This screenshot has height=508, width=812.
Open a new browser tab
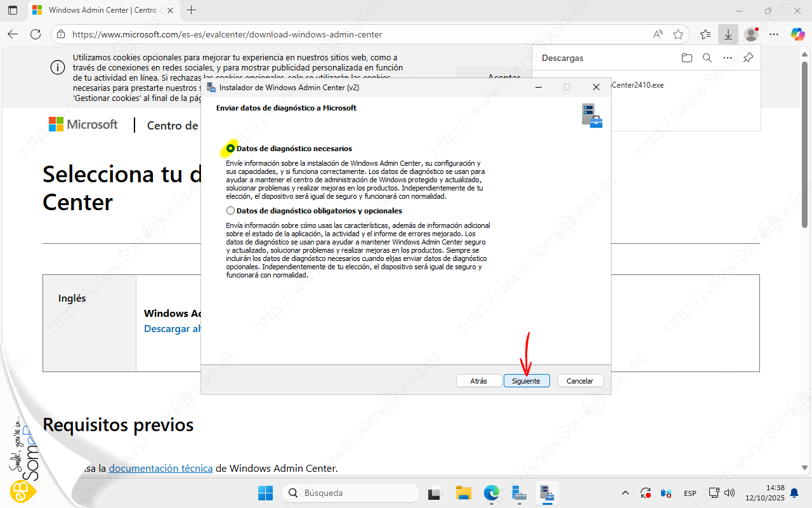(x=192, y=10)
